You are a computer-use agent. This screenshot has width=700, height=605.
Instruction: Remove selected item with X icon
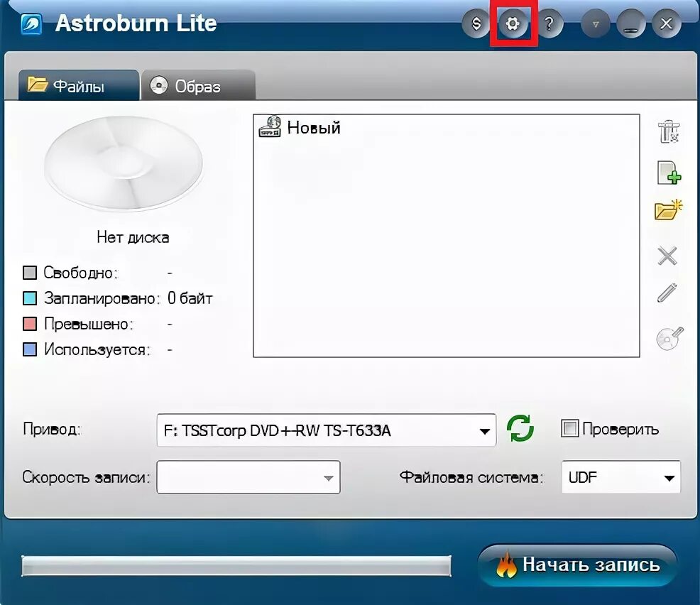[667, 256]
